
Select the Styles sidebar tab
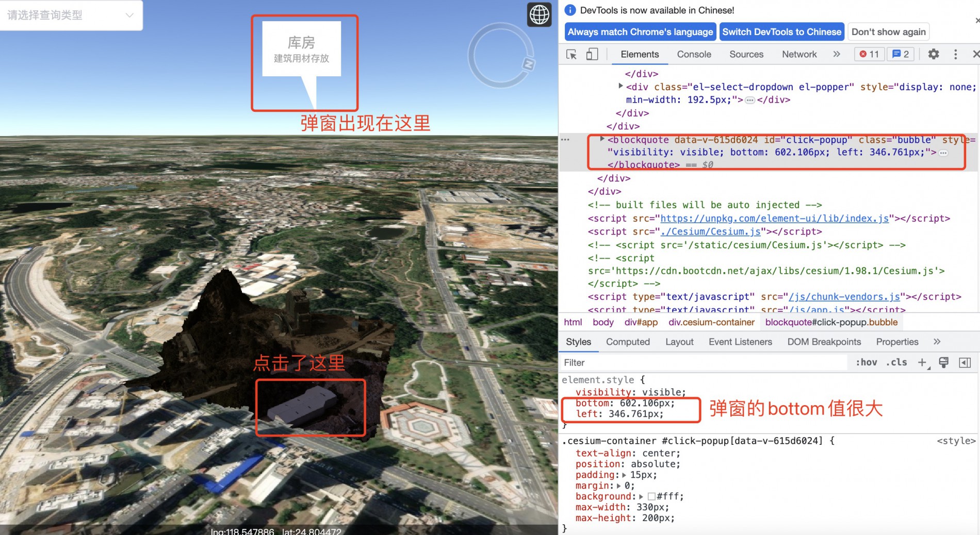[578, 342]
